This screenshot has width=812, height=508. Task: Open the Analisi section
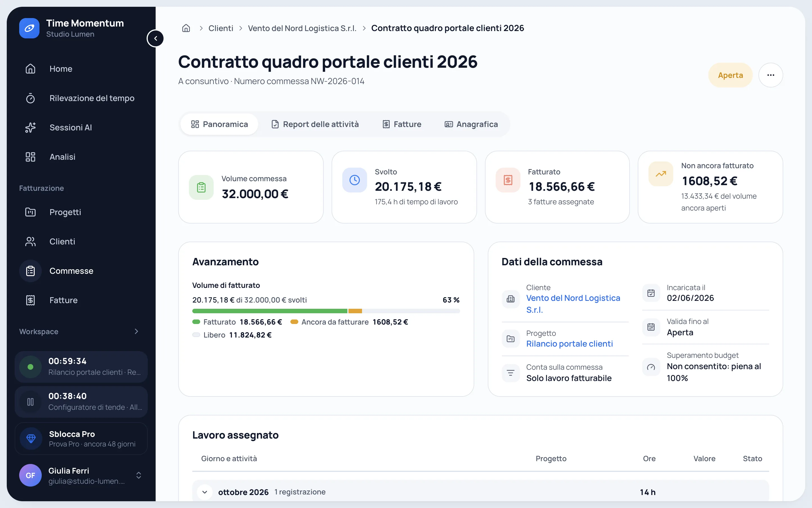pos(81,157)
